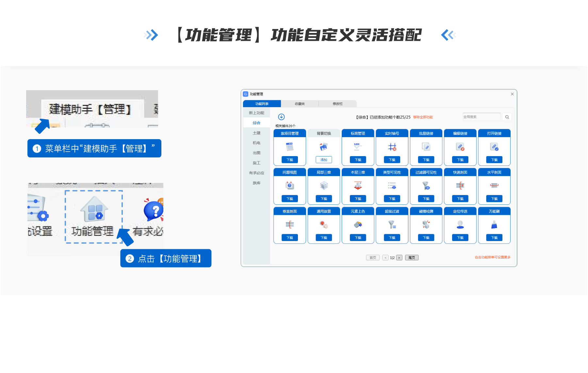Jump to last page via 尾页
The width and height of the screenshot is (588, 373).
[412, 258]
